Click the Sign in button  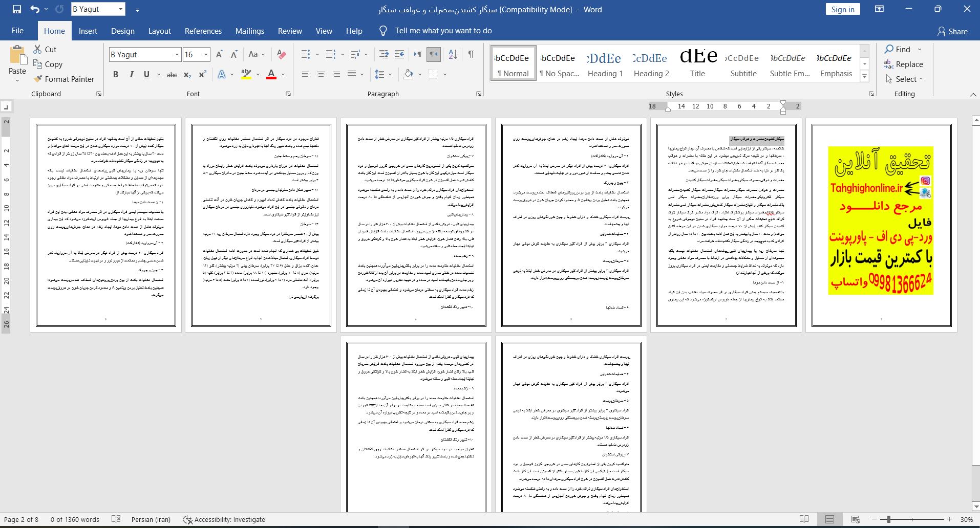pos(843,9)
